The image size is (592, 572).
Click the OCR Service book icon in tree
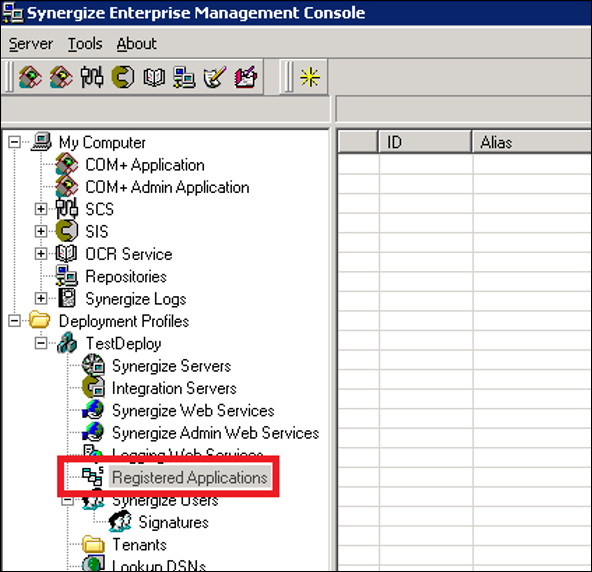(66, 253)
